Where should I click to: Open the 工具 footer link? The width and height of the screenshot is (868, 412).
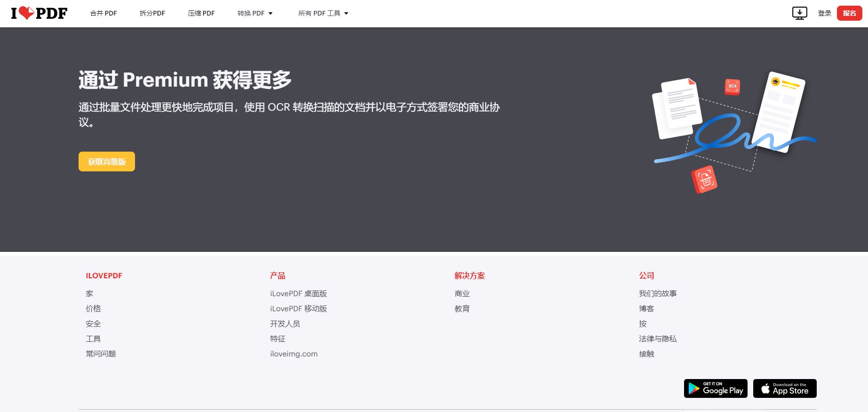pos(93,339)
